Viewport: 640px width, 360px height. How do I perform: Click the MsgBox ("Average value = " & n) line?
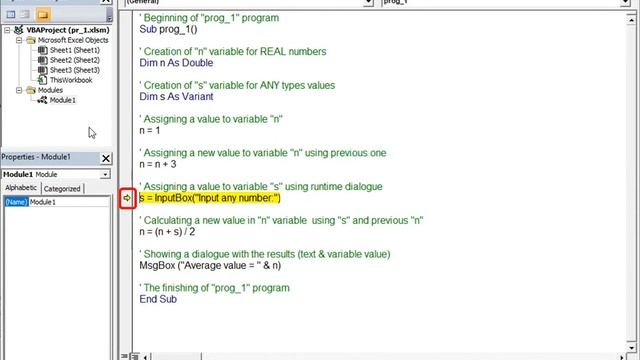210,265
